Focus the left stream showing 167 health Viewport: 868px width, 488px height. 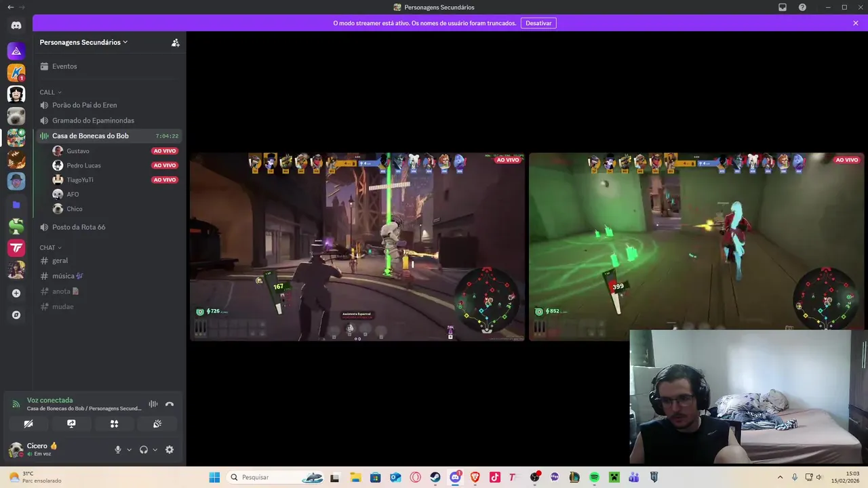click(357, 247)
